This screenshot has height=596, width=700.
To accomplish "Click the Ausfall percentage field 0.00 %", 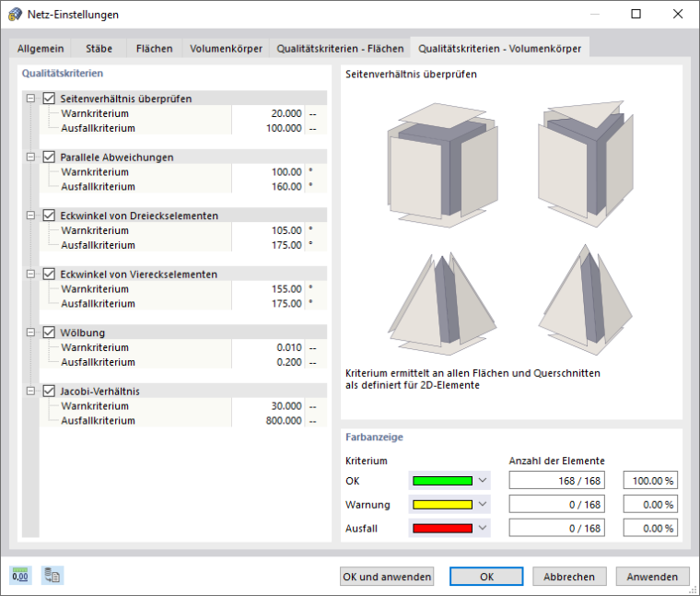I will point(650,528).
